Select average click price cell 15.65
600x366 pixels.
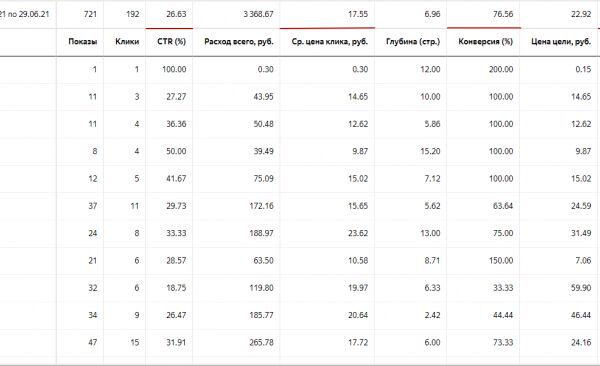pos(358,206)
